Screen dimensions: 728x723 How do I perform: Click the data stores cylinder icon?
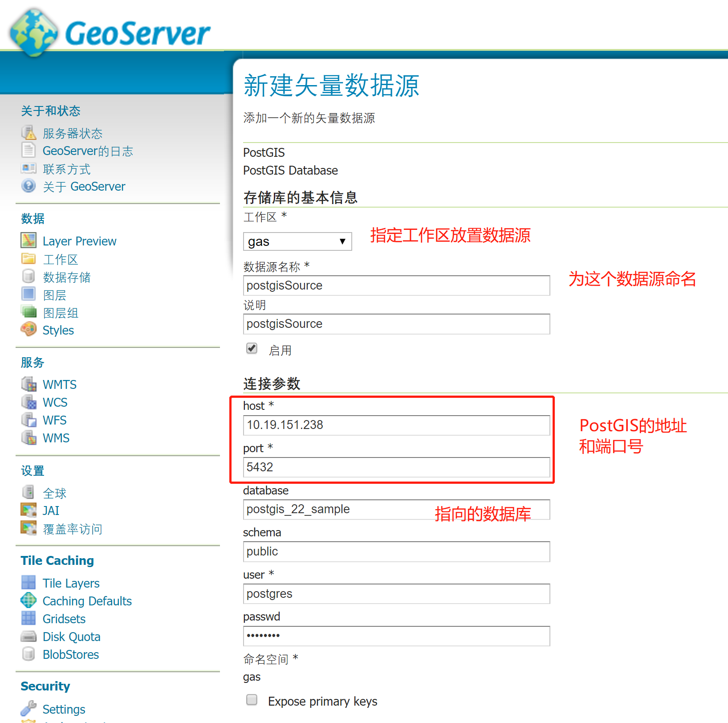tap(28, 276)
